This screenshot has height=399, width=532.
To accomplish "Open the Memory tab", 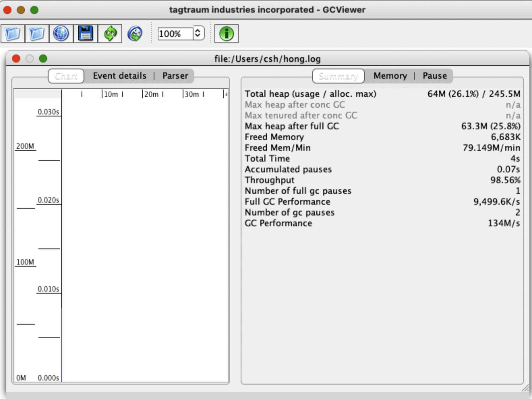I will coord(390,76).
